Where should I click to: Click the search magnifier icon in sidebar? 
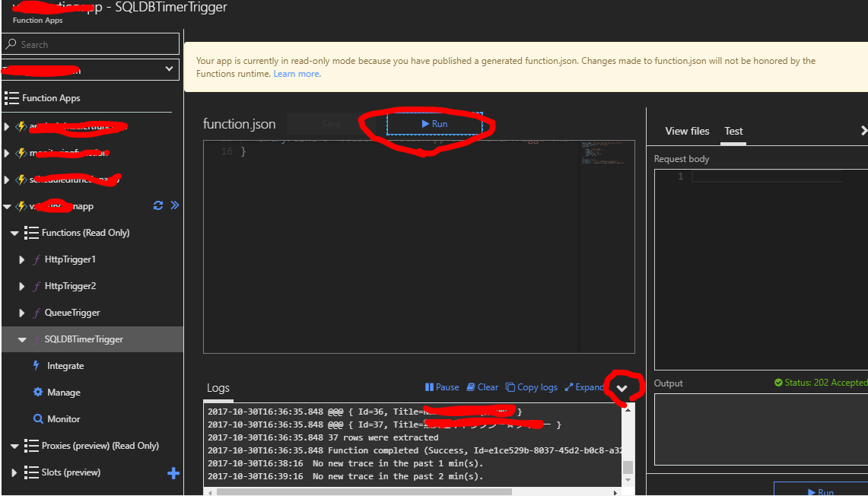(11, 43)
